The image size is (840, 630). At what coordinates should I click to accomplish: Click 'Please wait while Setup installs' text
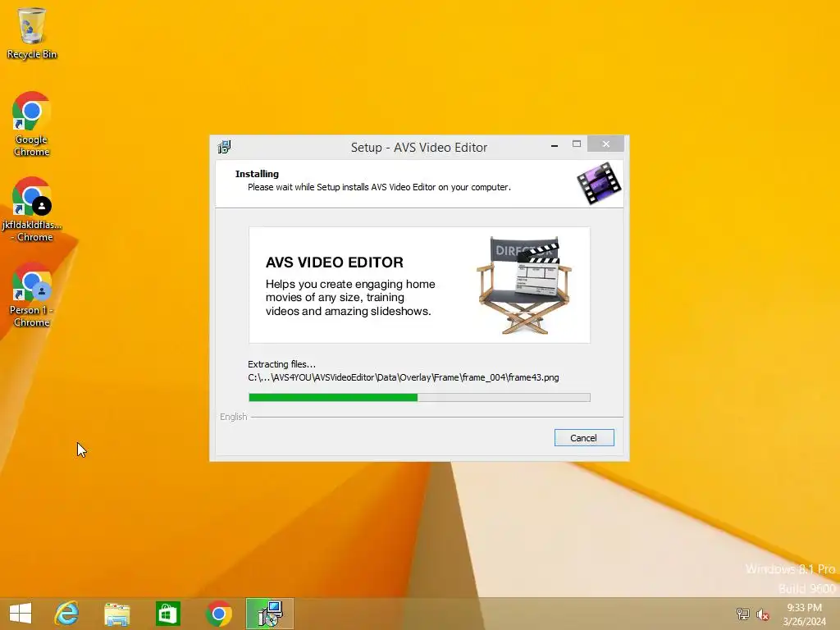pyautogui.click(x=379, y=187)
